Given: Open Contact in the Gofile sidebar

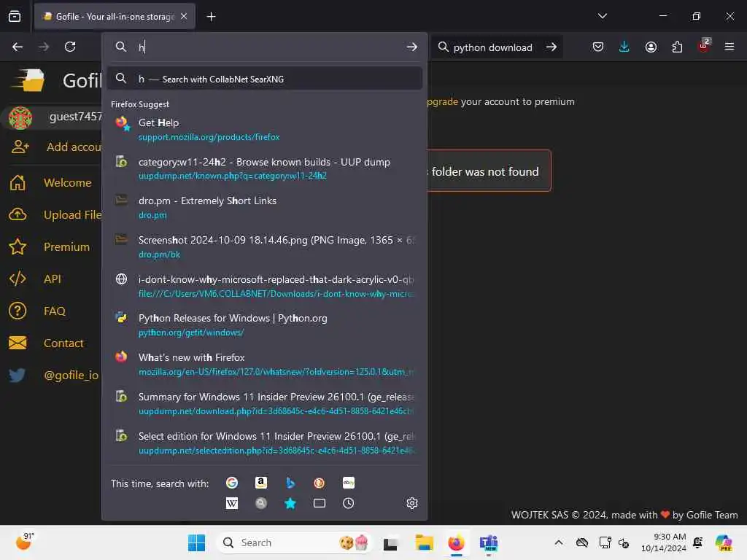Looking at the screenshot, I should [63, 343].
